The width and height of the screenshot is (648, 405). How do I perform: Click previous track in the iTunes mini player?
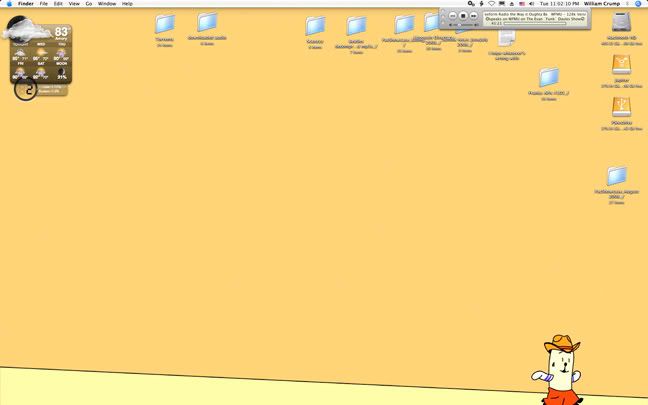pyautogui.click(x=453, y=16)
